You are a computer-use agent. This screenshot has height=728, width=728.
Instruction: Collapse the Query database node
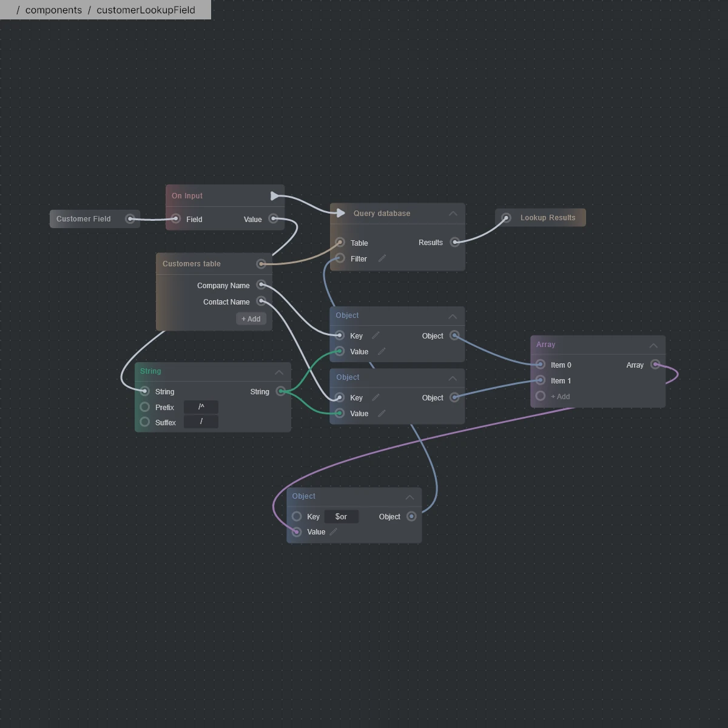tap(453, 214)
